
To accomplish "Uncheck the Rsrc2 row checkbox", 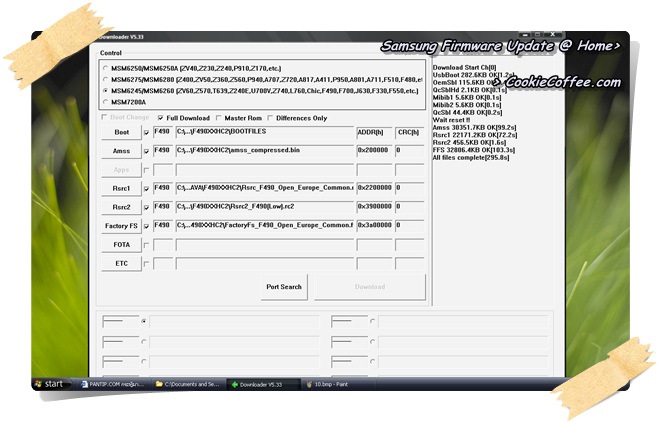I will (x=146, y=208).
